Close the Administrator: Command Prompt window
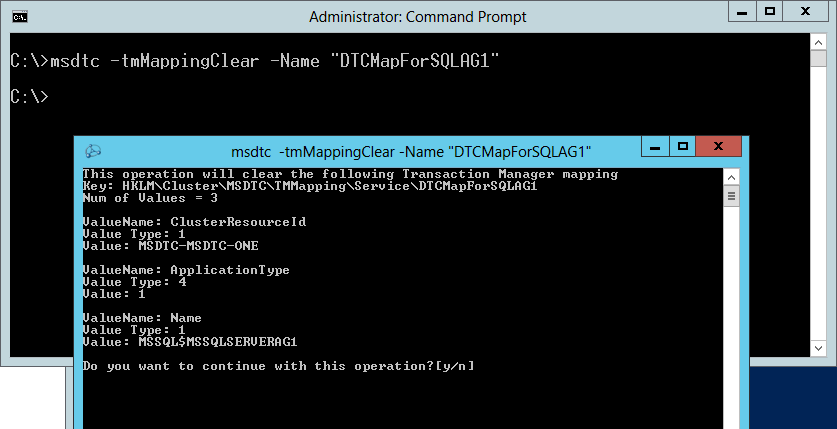837x429 pixels. pos(806,13)
